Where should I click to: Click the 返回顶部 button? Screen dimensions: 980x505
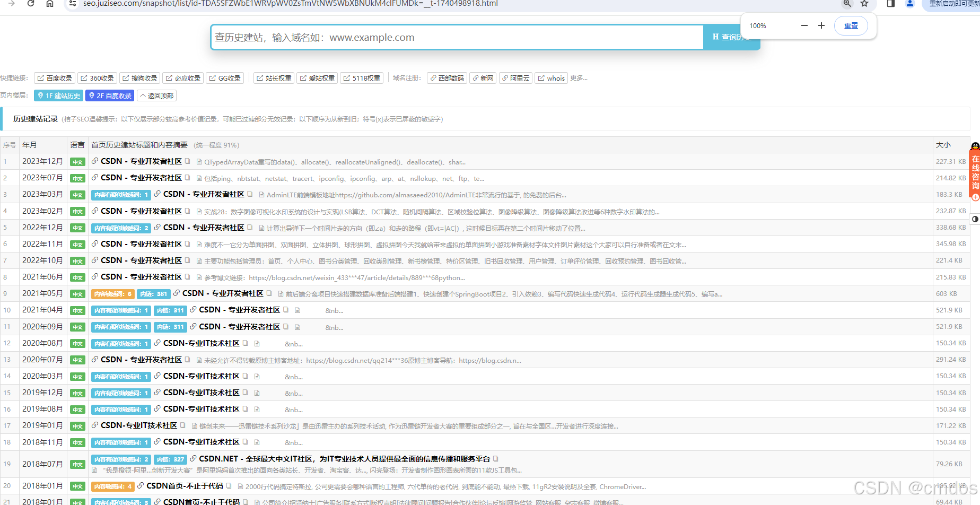click(x=157, y=95)
